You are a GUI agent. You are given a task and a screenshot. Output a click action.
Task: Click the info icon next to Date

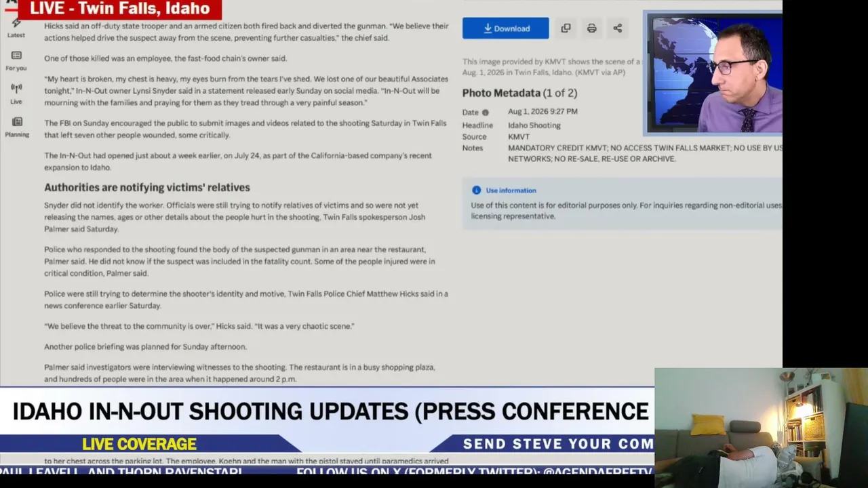click(x=485, y=113)
